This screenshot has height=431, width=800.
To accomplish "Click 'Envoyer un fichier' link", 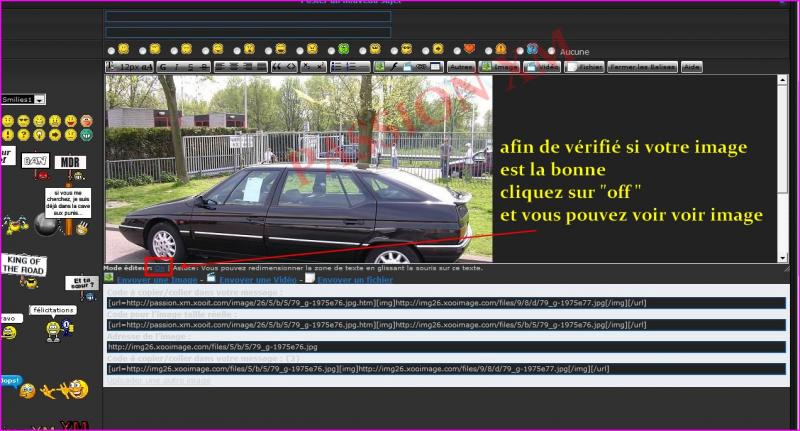I will (355, 280).
